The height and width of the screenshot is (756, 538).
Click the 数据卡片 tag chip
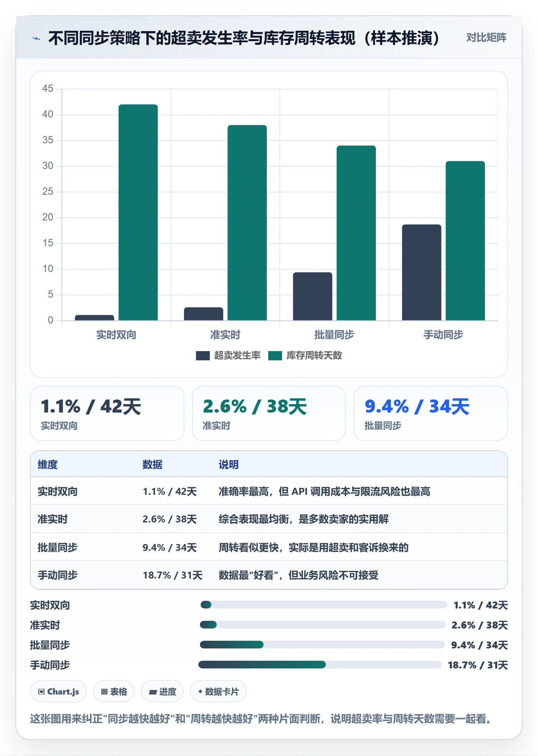(x=218, y=691)
